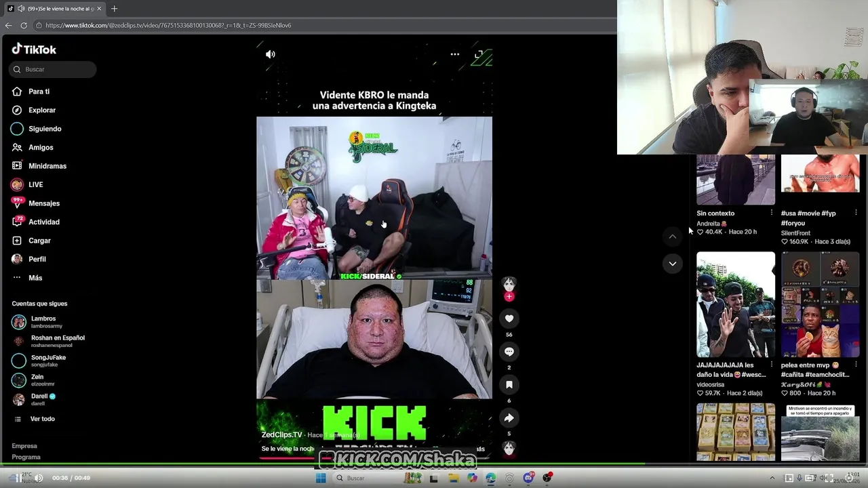
Task: Open a new browser tab
Action: tap(114, 9)
